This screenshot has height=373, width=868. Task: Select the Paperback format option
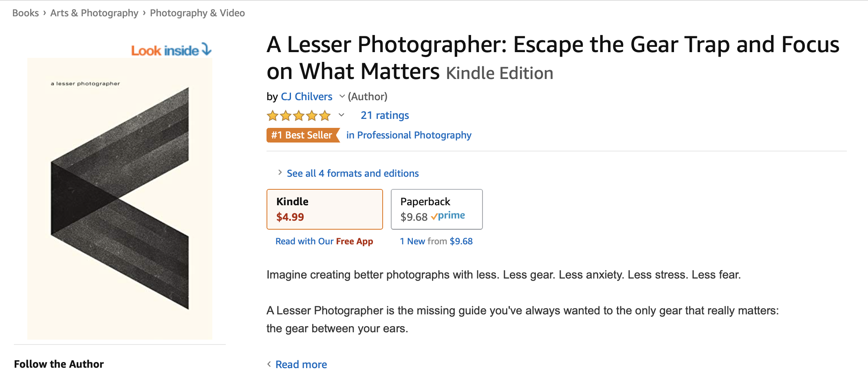click(436, 209)
